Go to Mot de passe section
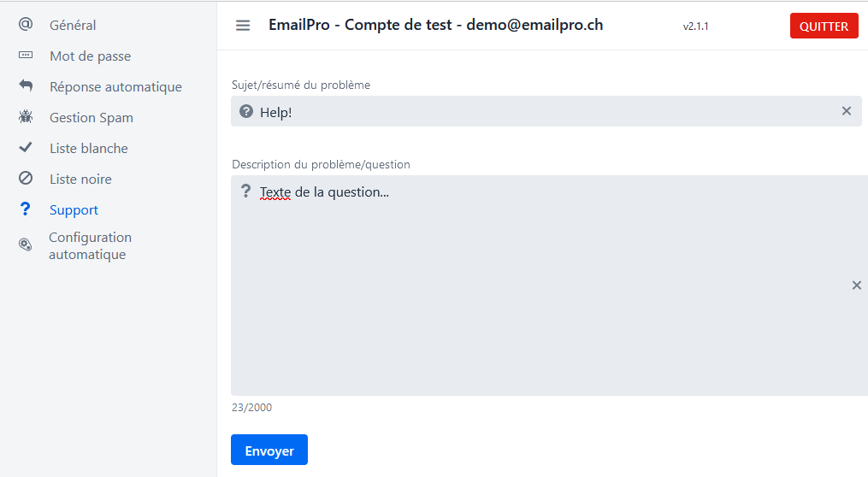Viewport: 868px width, 477px height. tap(91, 56)
